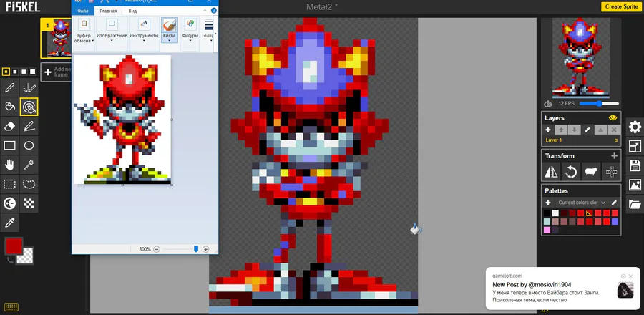Open the Current colors palette dropdown
This screenshot has width=644, height=315.
coord(582,203)
